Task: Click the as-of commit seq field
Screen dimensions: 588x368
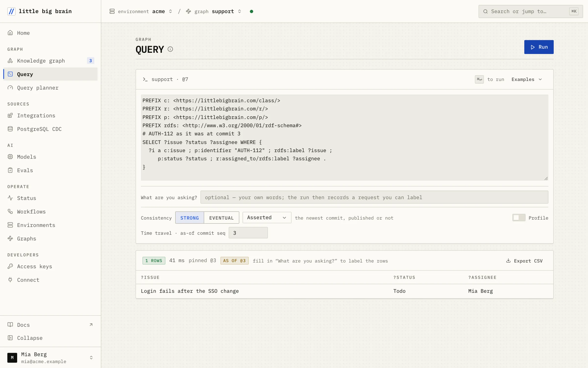Action: [248, 233]
